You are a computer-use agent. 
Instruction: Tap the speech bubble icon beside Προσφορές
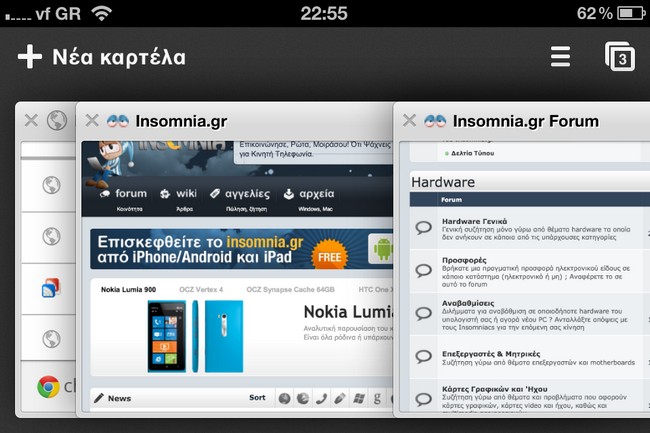424,271
